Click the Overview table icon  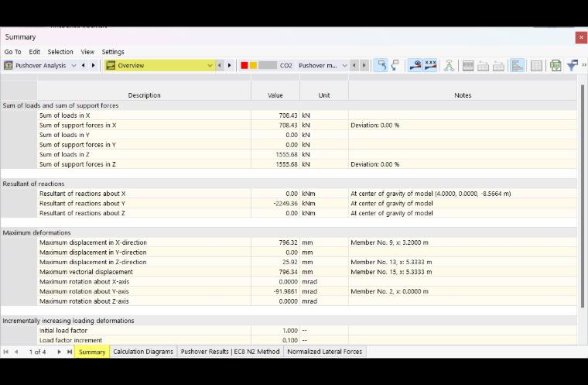point(110,65)
